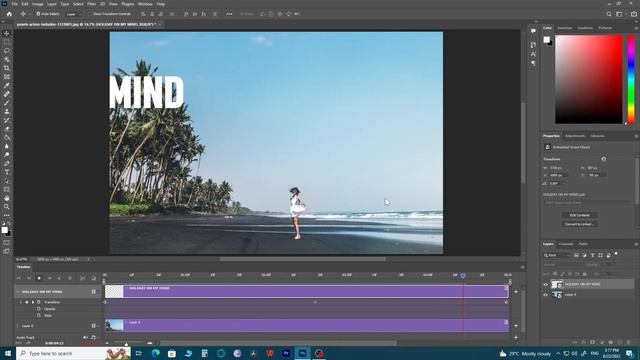This screenshot has height=360, width=640.
Task: Hide Layer 0 in Layers panel
Action: (x=545, y=295)
